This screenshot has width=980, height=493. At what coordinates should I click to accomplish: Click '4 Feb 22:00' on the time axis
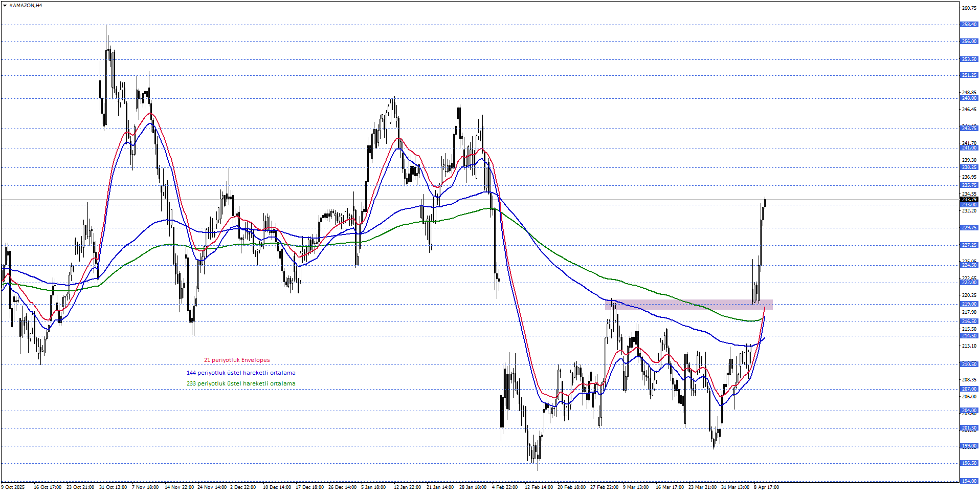click(505, 487)
